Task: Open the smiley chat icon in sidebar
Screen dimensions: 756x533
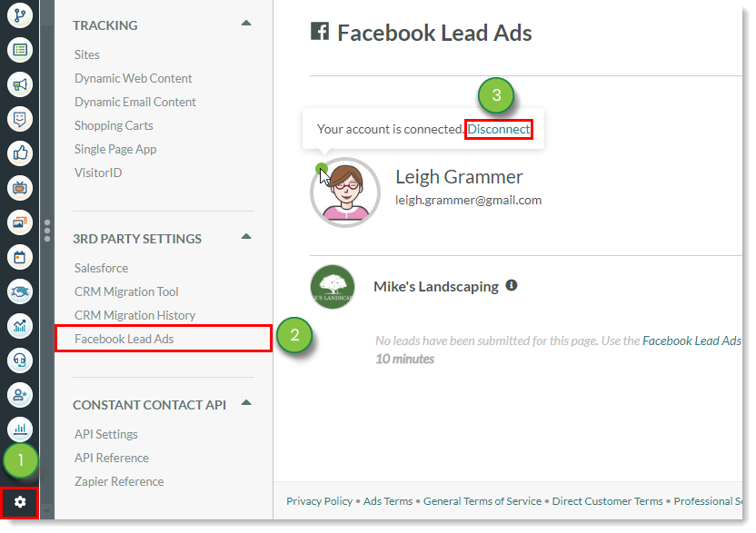Action: (x=20, y=119)
